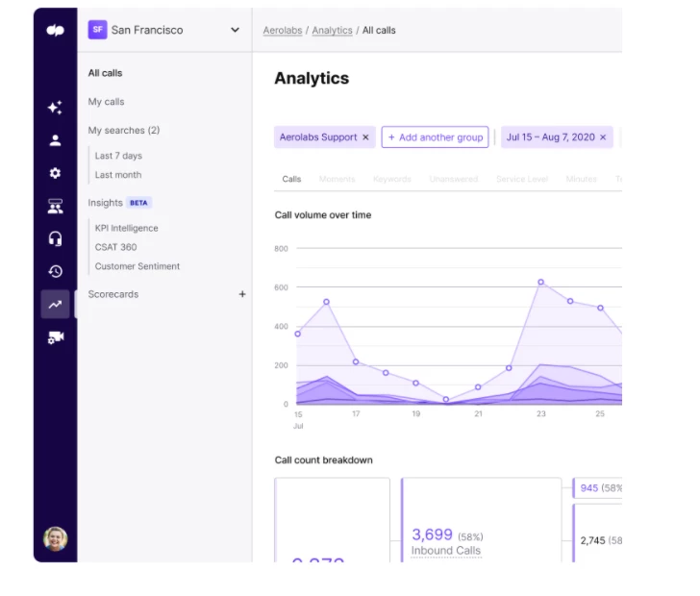700x596 pixels.
Task: Select the analytics trend line icon
Action: click(x=56, y=305)
